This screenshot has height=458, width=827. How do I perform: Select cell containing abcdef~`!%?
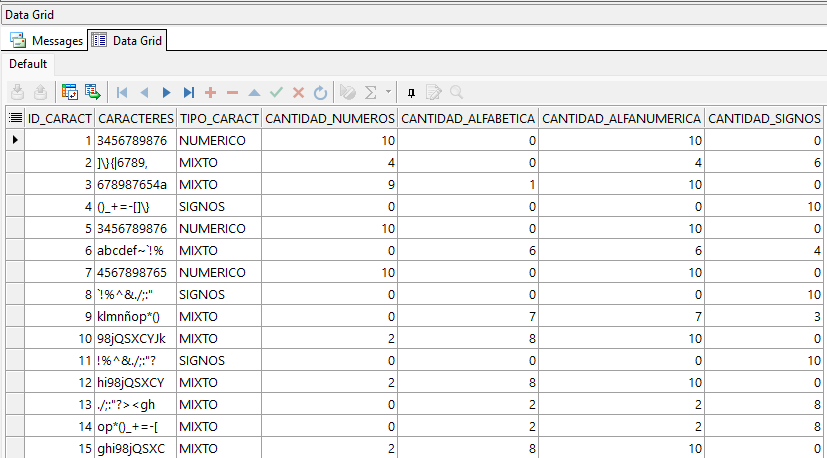pos(134,250)
